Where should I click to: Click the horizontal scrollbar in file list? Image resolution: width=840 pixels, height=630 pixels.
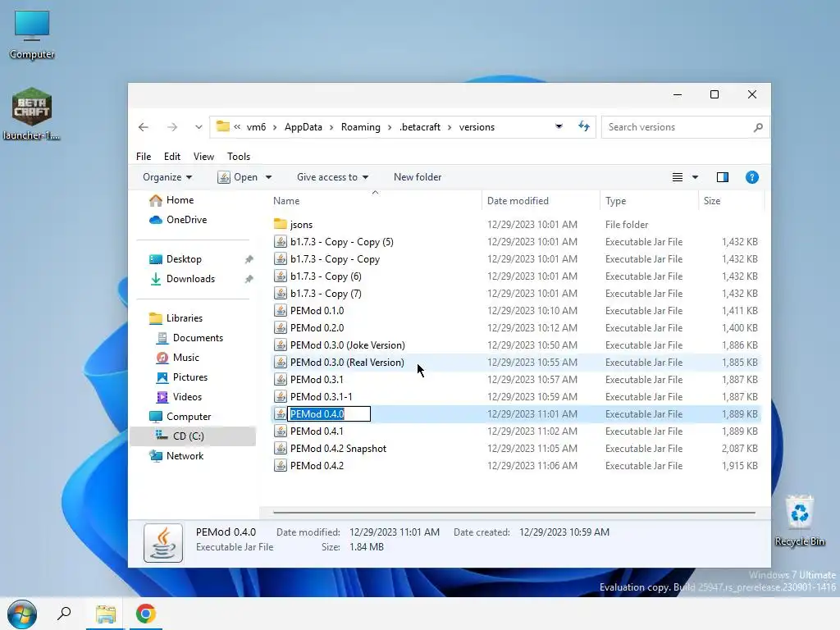(x=514, y=513)
